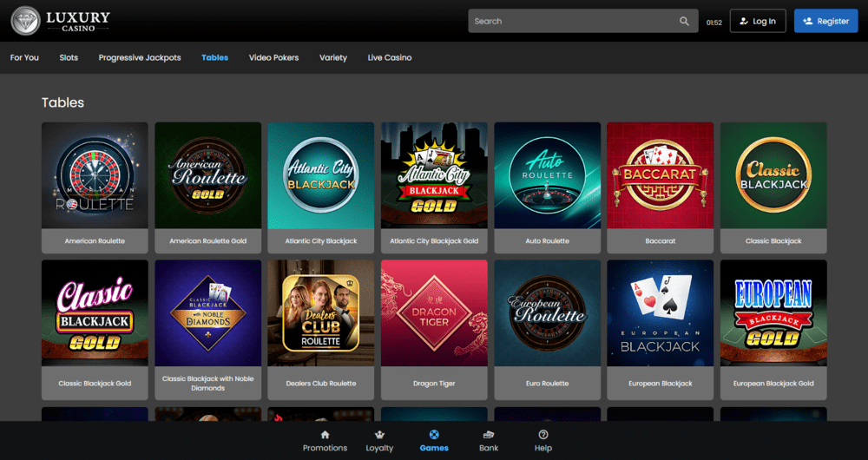Launch Atlantic City Blackjack game image
This screenshot has width=868, height=460.
(x=321, y=175)
